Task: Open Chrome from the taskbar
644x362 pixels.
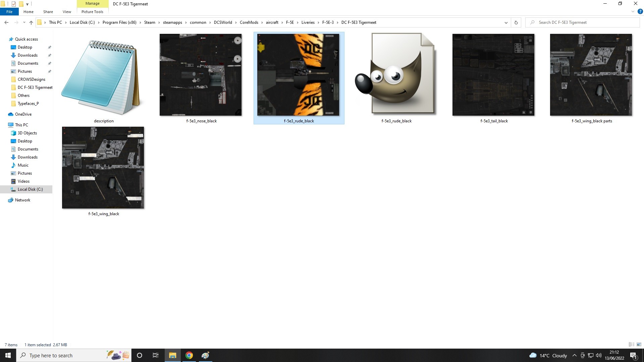Action: click(x=189, y=355)
